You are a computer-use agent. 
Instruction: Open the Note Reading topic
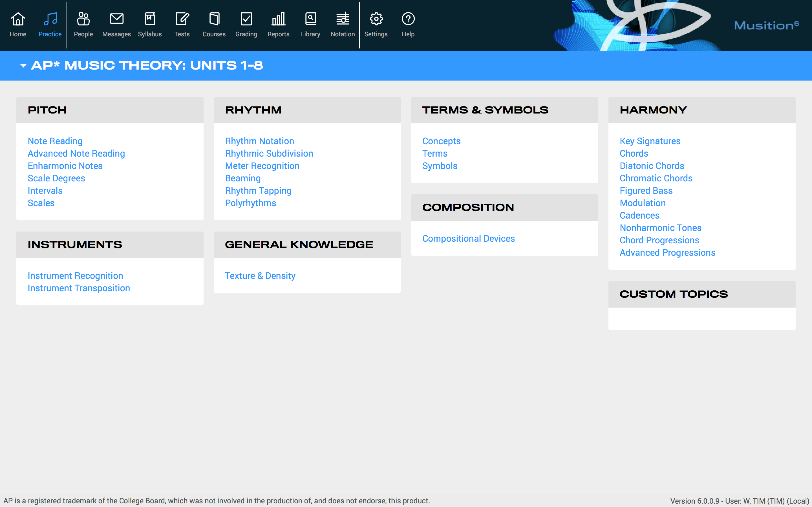pos(55,141)
